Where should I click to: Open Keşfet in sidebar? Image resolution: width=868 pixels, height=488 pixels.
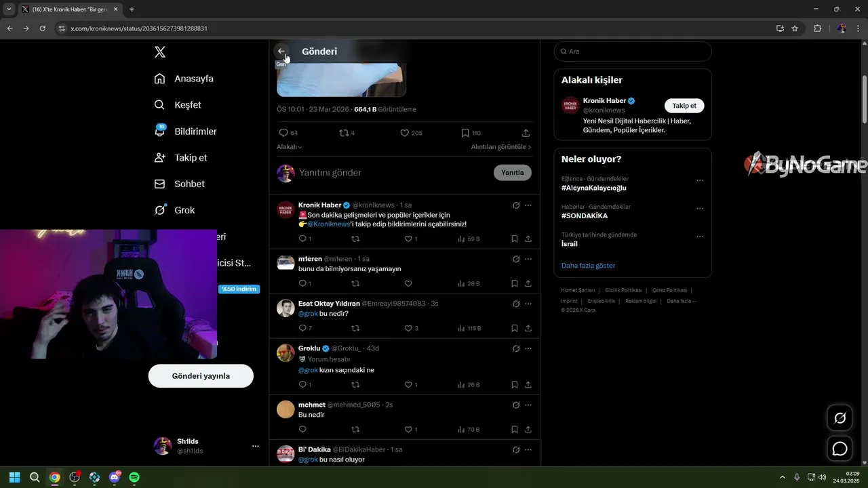pyautogui.click(x=178, y=105)
